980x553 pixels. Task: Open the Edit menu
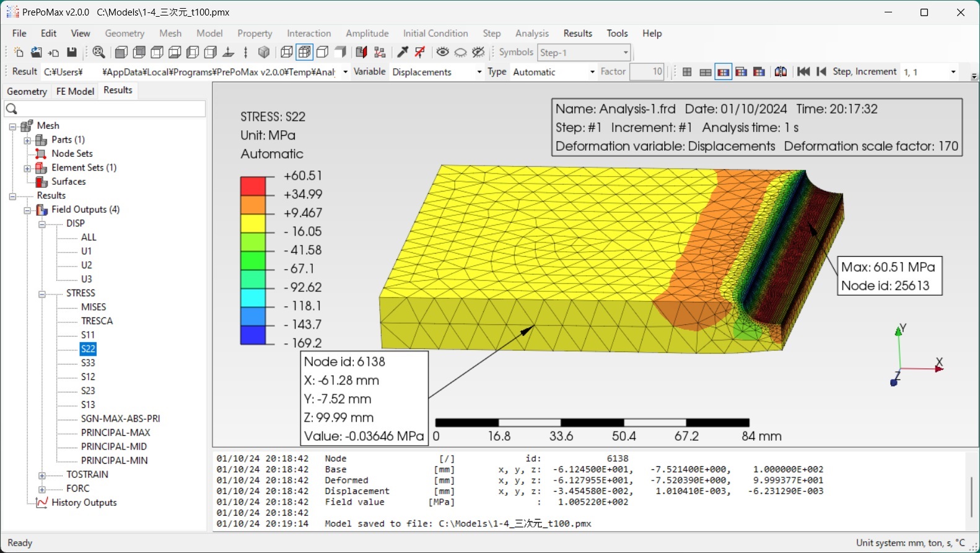coord(49,33)
